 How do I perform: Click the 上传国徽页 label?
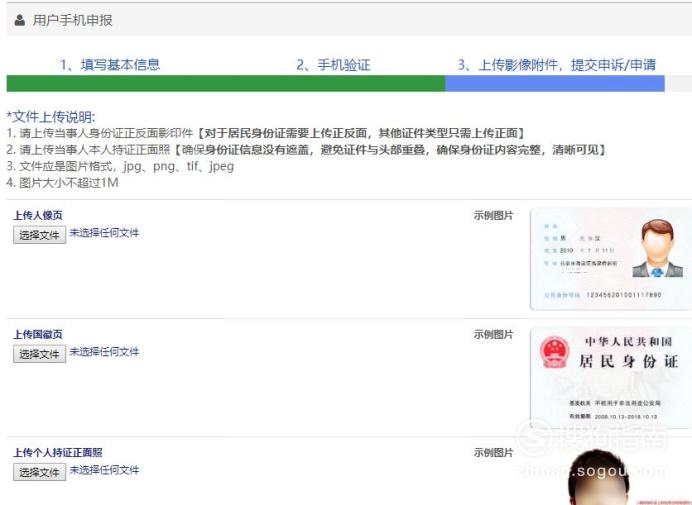(38, 335)
